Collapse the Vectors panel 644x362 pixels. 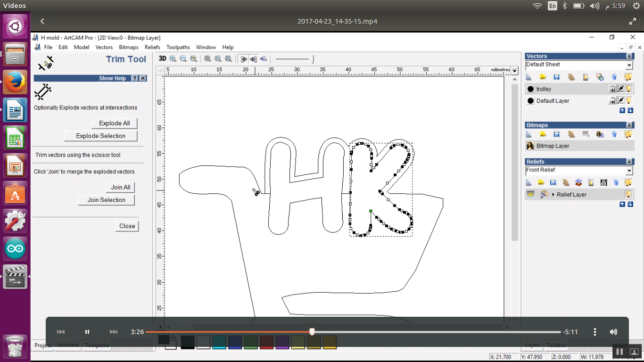(x=629, y=56)
